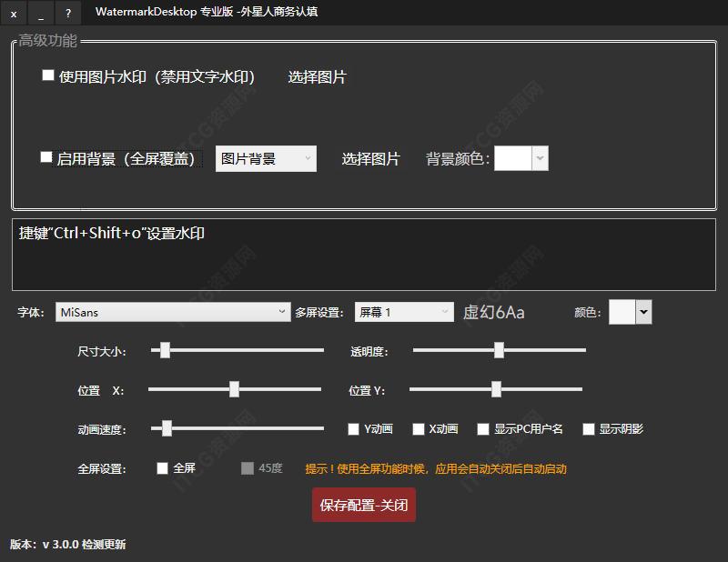The width and height of the screenshot is (728, 562).
Task: Click the "?" help icon in the title bar
Action: (x=66, y=13)
